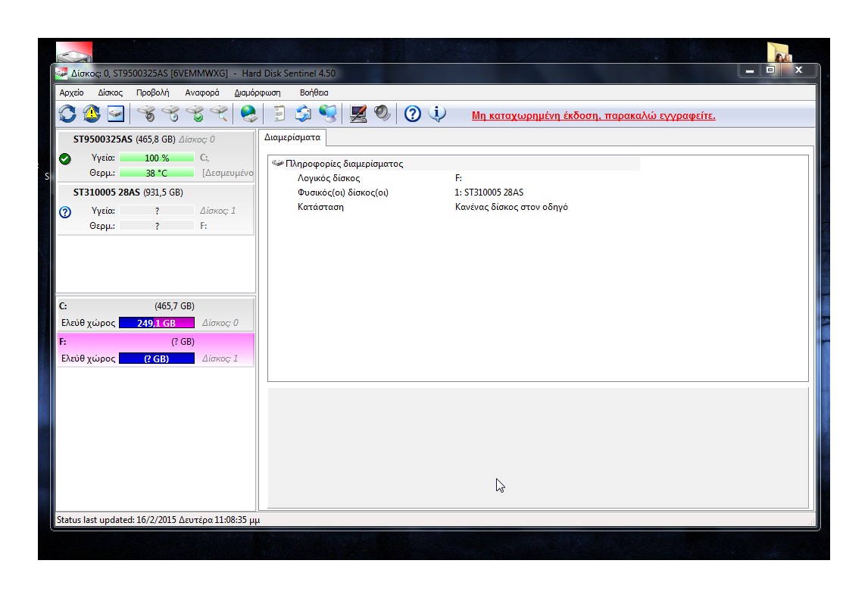Select the Διαμερίσματα tab
Viewport: 868px width, 598px height.
pos(292,137)
